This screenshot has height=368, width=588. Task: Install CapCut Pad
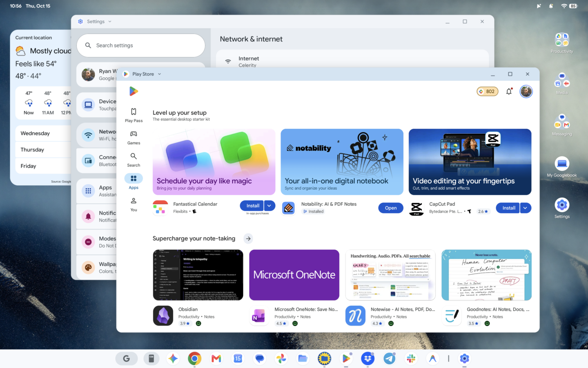pos(508,208)
